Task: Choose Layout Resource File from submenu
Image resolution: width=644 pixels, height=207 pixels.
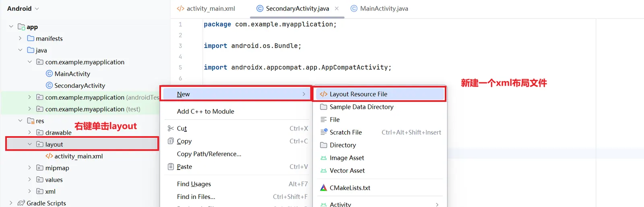Action: coord(358,94)
